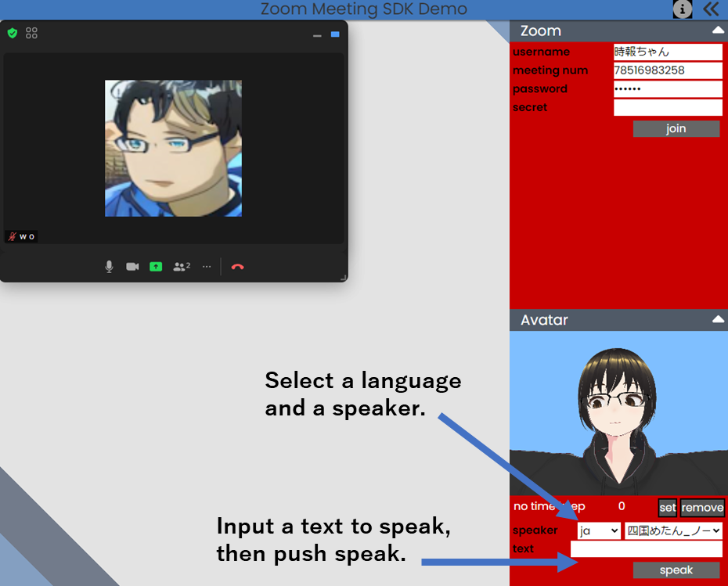
Task: Minimize the Zoom meeting window
Action: (317, 35)
